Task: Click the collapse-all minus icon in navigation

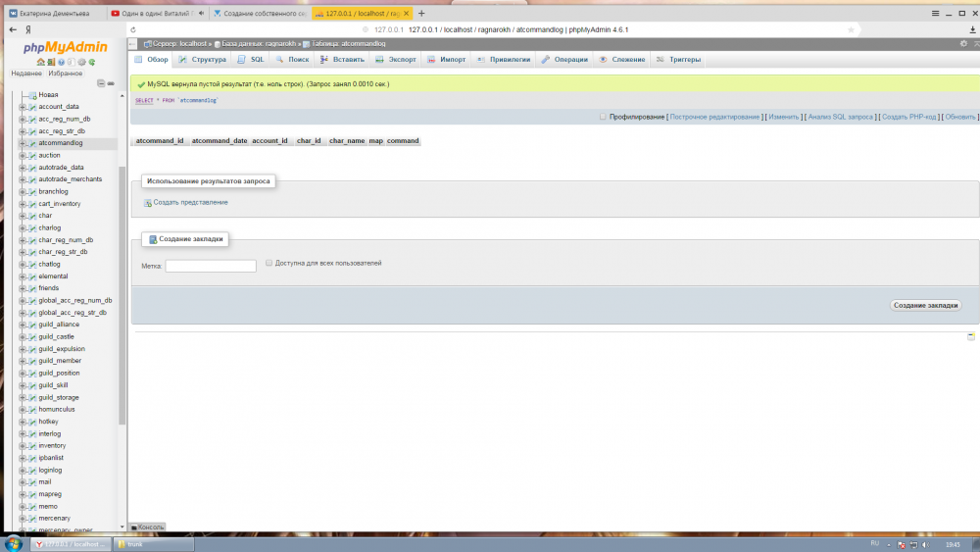Action: coord(102,83)
